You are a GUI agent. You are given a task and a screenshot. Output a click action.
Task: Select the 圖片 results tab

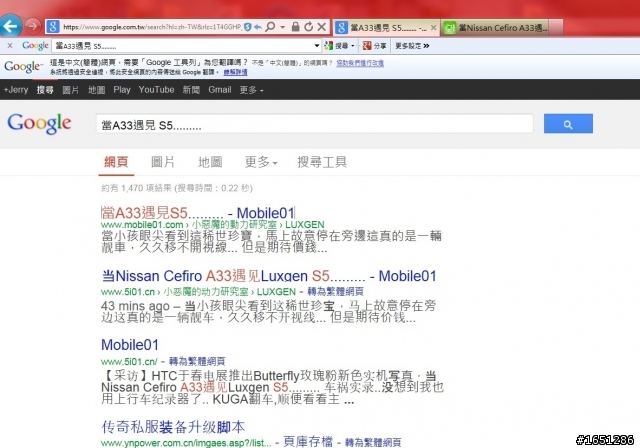click(x=163, y=162)
